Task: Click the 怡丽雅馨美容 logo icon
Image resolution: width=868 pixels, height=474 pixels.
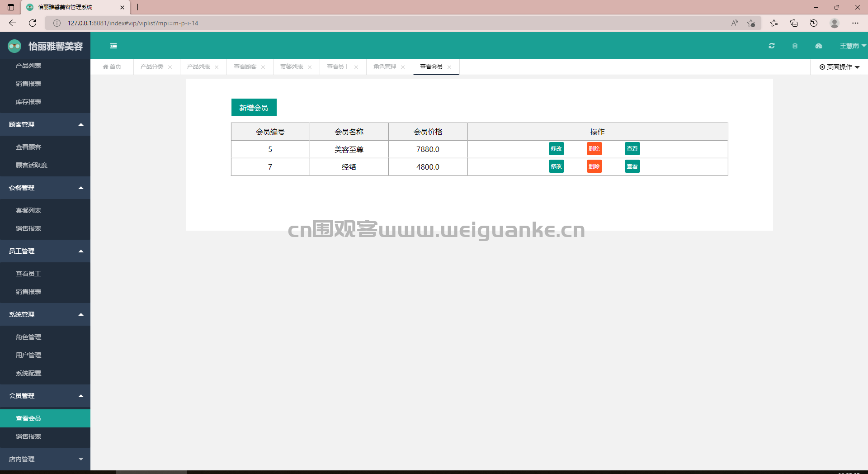Action: [14, 46]
